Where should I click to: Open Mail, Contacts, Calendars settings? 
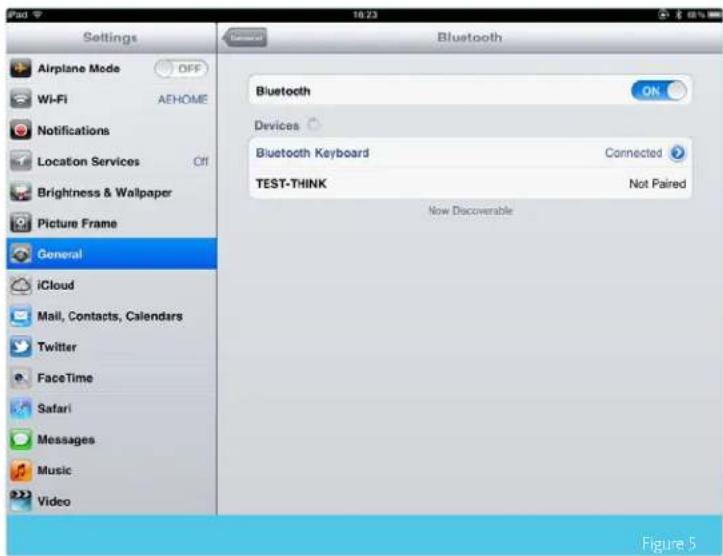[111, 316]
